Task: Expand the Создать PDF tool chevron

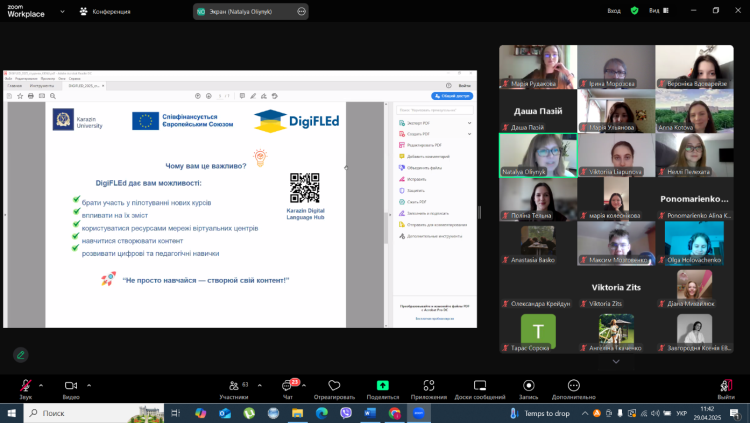Action: click(469, 134)
